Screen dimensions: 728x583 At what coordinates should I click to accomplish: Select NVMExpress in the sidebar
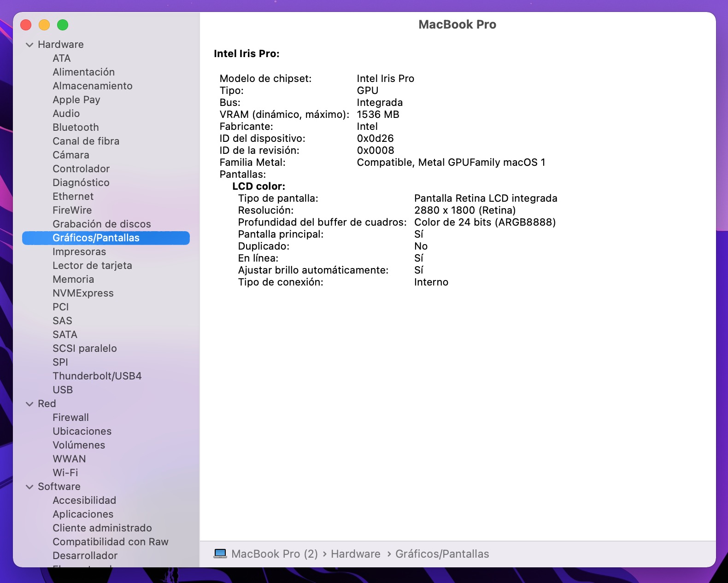tap(83, 293)
